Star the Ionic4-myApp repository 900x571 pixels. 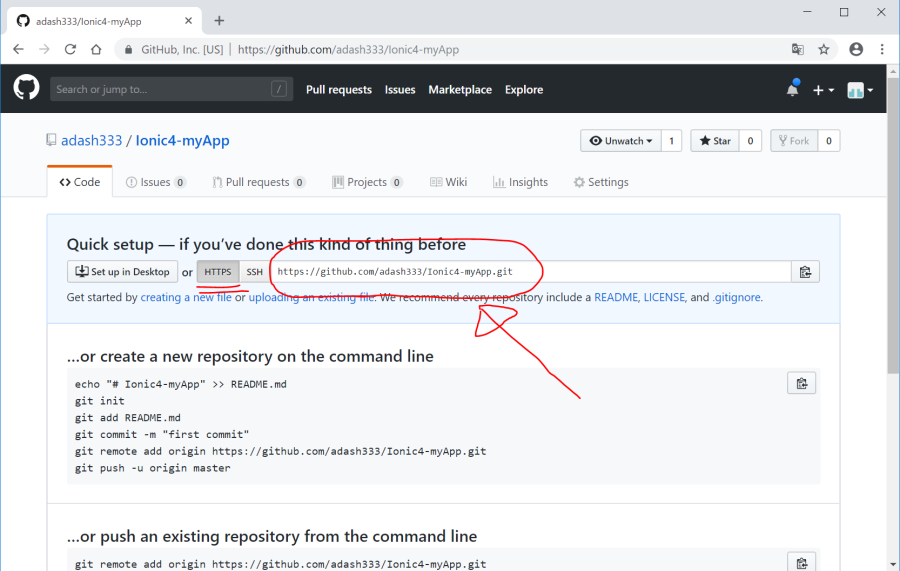(x=715, y=141)
